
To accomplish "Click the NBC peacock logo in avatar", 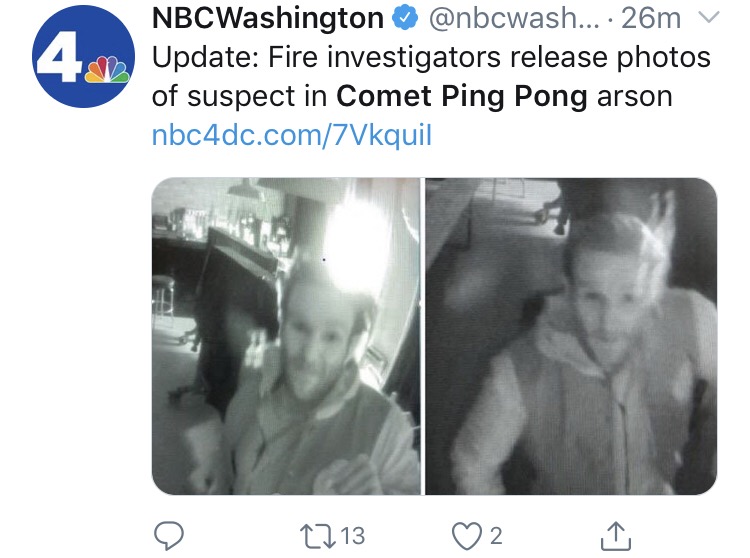I will pos(107,70).
